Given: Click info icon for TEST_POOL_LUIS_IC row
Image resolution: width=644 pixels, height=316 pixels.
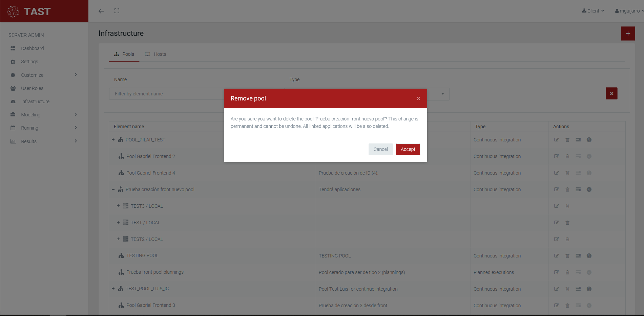Looking at the screenshot, I should coord(589,289).
